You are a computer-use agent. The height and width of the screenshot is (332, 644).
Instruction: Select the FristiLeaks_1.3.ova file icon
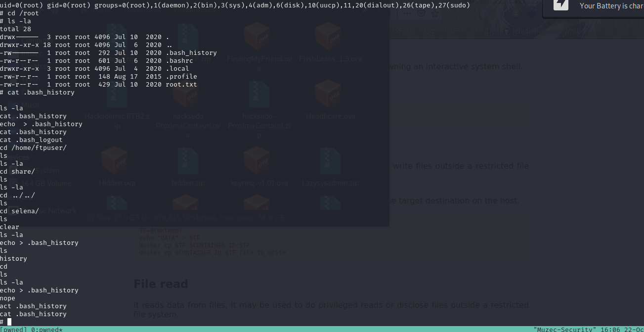[x=328, y=36]
